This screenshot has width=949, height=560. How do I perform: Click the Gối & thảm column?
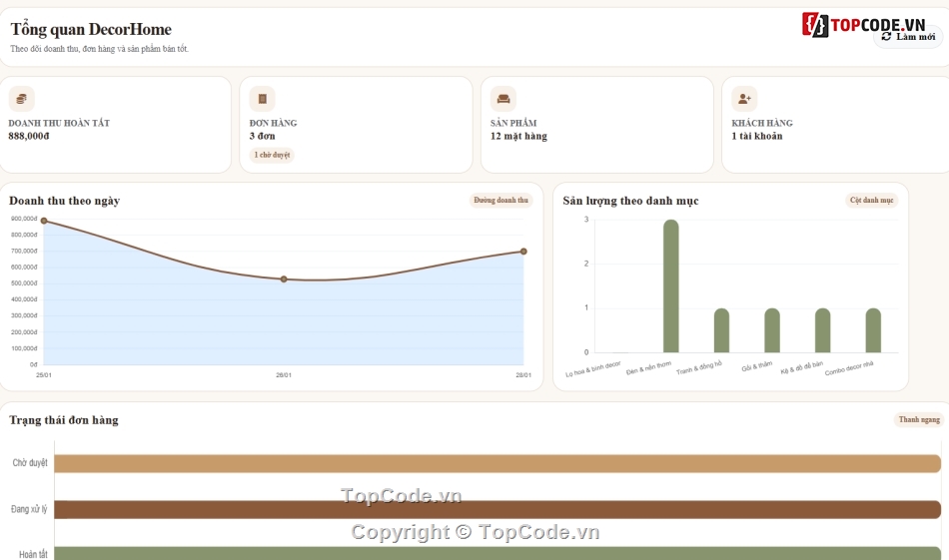click(771, 330)
